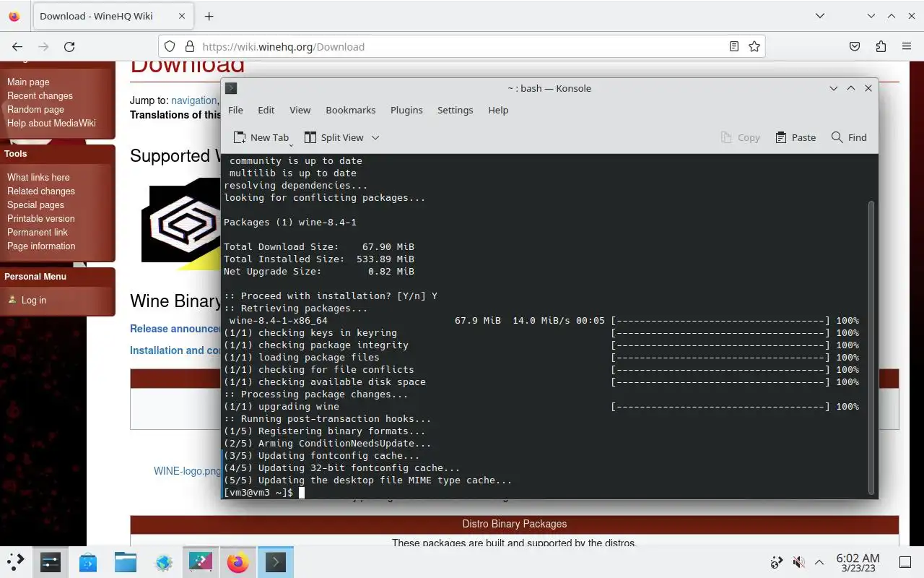
Task: Click the Konsole window title icon
Action: 231,88
